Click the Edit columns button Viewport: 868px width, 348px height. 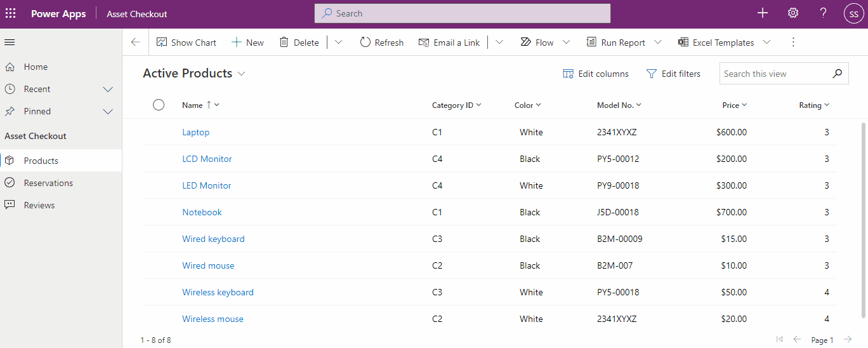(x=596, y=74)
